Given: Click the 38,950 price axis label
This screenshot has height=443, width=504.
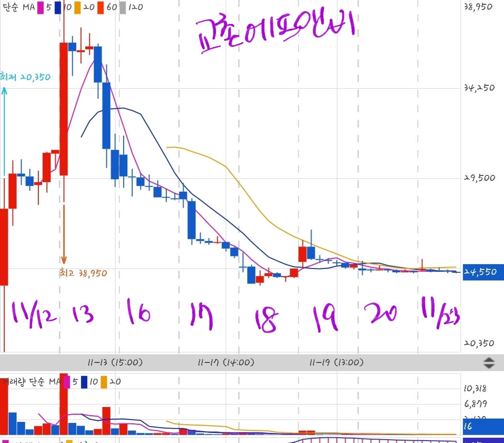Looking at the screenshot, I should pos(478,7).
